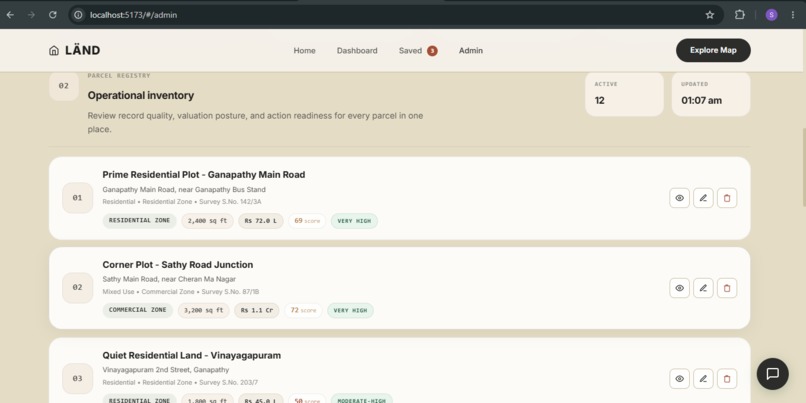The height and width of the screenshot is (403, 806).
Task: View the Prime Residential Plot parcel via eye icon
Action: coord(679,198)
